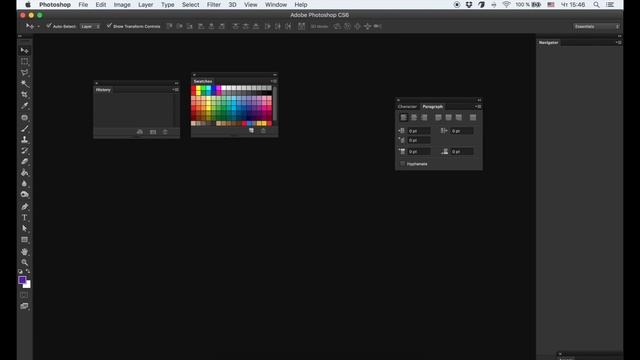640x360 pixels.
Task: Create document from current state in History
Action: (153, 132)
